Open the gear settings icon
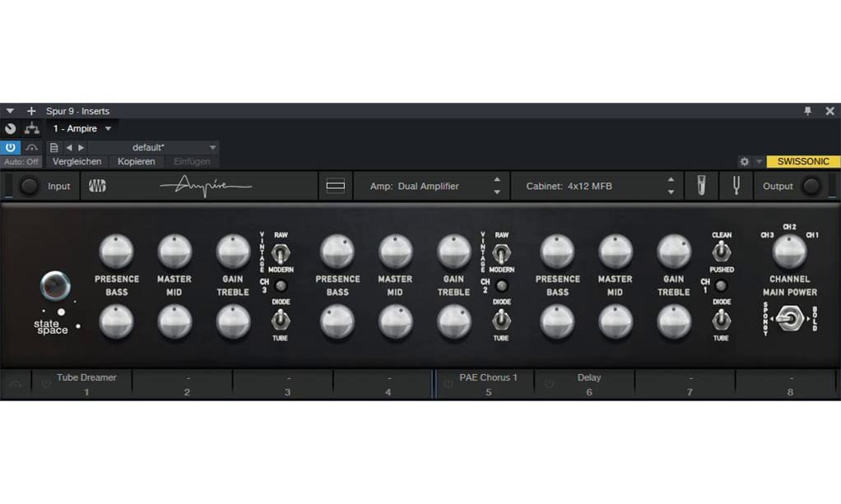Image resolution: width=841 pixels, height=504 pixels. 745,161
